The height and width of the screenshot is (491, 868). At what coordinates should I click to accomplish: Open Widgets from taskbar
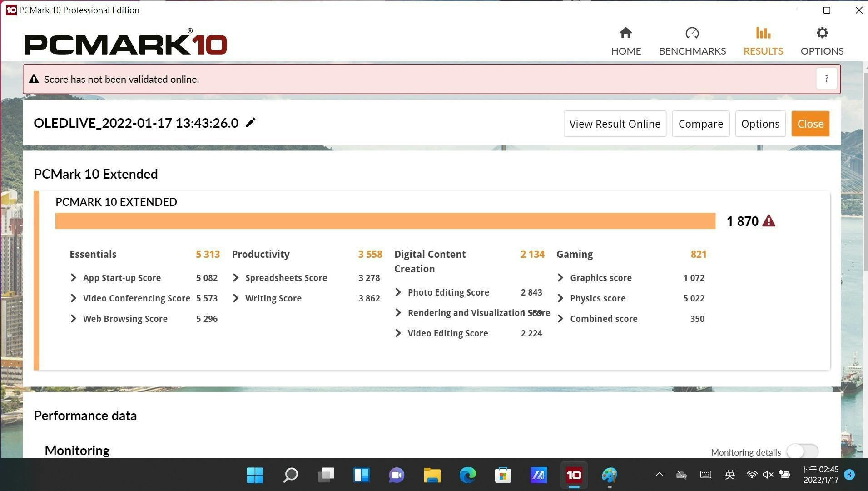click(362, 475)
